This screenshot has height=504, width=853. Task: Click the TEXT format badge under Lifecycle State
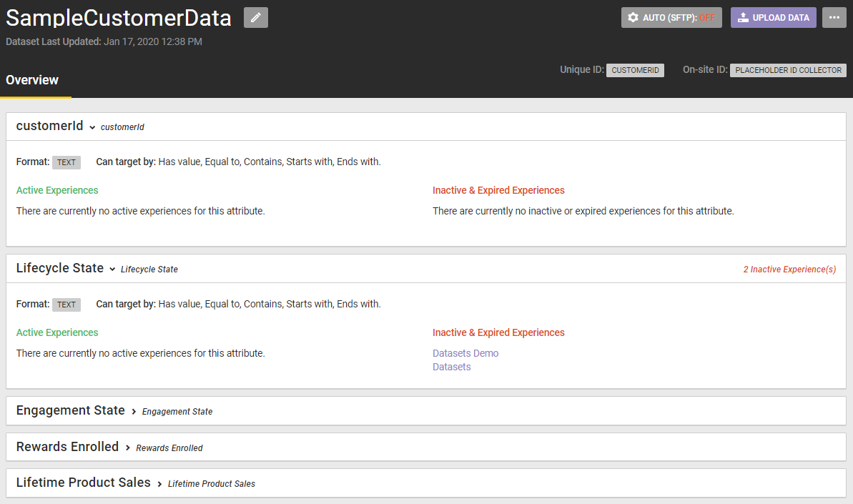(x=66, y=305)
